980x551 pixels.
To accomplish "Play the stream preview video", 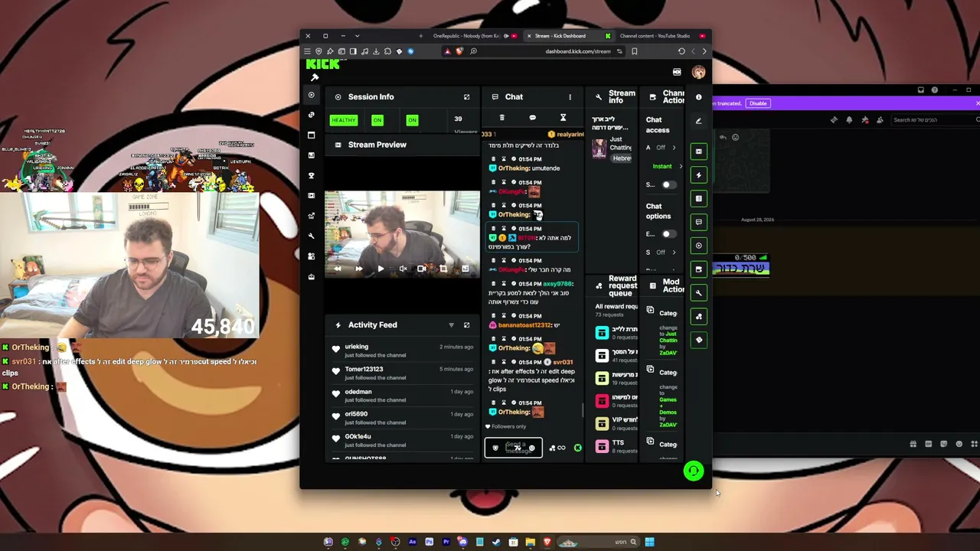I will click(x=381, y=269).
